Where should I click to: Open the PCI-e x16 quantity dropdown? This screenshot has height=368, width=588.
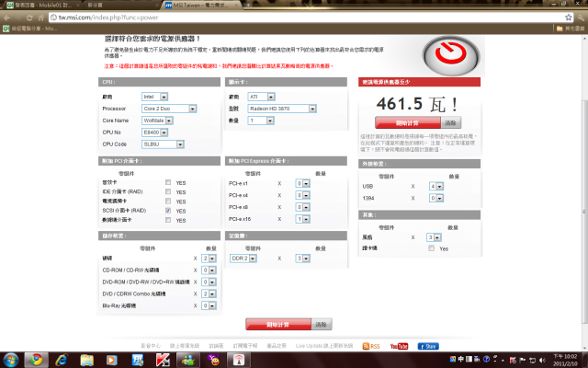click(302, 219)
